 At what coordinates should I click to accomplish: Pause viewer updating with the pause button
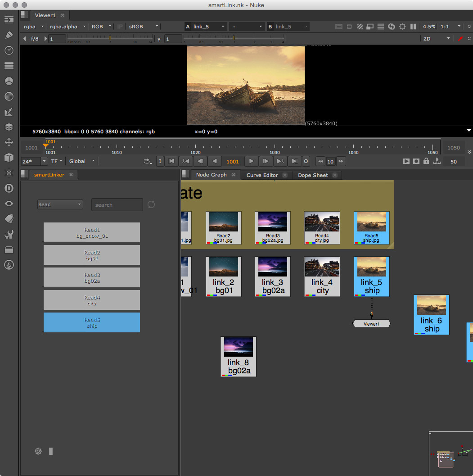pyautogui.click(x=413, y=27)
